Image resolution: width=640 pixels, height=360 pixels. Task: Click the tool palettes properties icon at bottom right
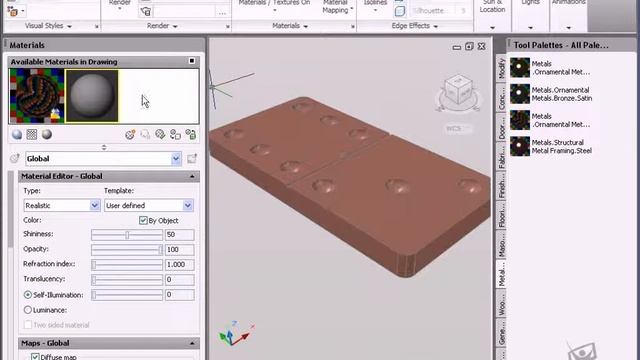[x=582, y=351]
